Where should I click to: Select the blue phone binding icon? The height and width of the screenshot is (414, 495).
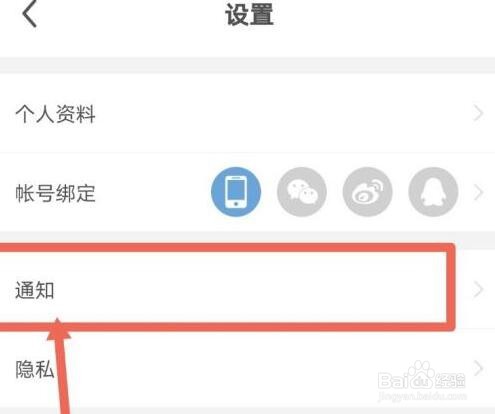(236, 192)
